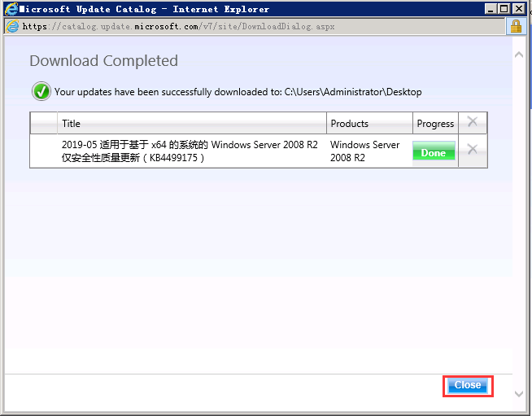Click the Internet Explorer logo in title bar
This screenshot has height=416, width=532.
(11, 9)
